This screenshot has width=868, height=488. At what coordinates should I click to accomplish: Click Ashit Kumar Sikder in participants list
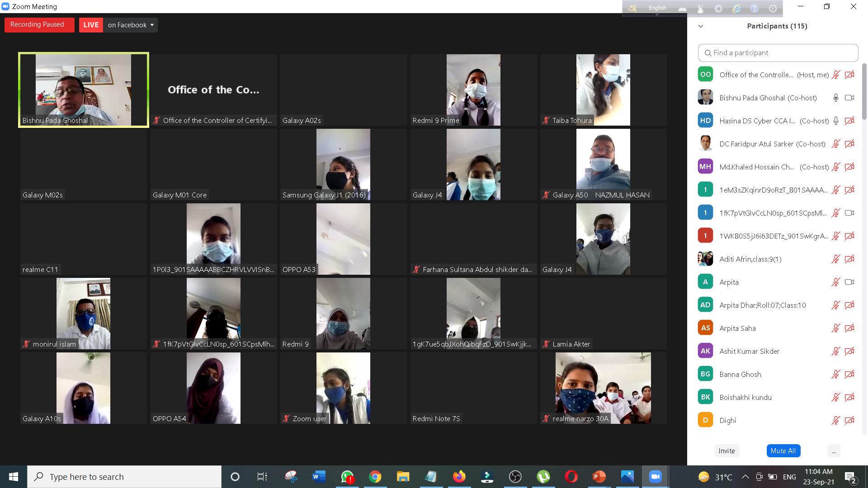click(x=750, y=351)
